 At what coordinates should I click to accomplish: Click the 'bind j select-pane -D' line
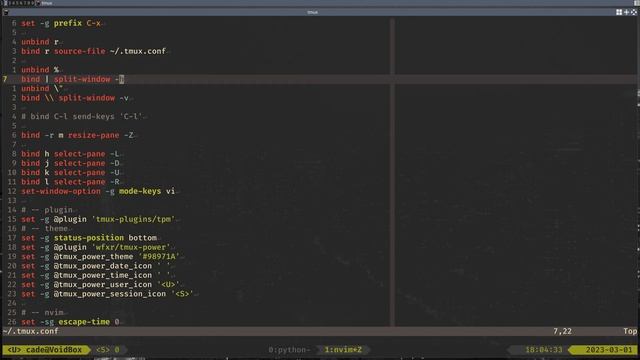pos(70,163)
